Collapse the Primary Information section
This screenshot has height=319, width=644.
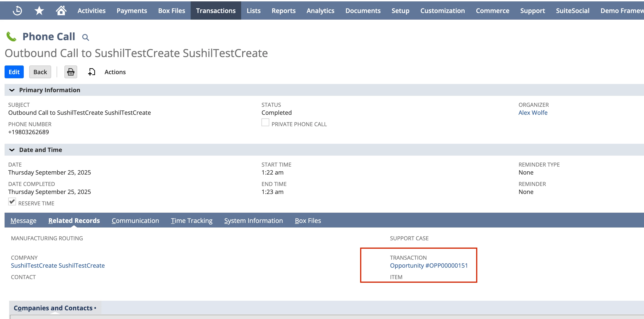pos(12,90)
